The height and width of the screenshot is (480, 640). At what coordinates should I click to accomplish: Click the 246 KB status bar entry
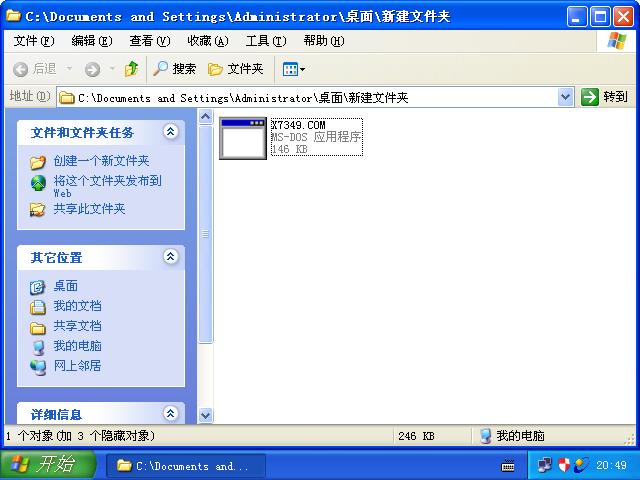pyautogui.click(x=416, y=436)
